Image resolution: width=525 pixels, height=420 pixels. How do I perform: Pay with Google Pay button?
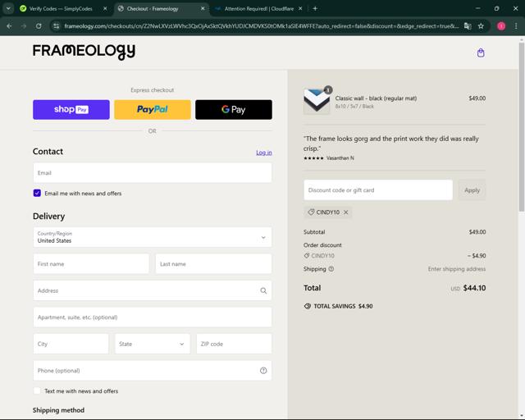point(234,110)
